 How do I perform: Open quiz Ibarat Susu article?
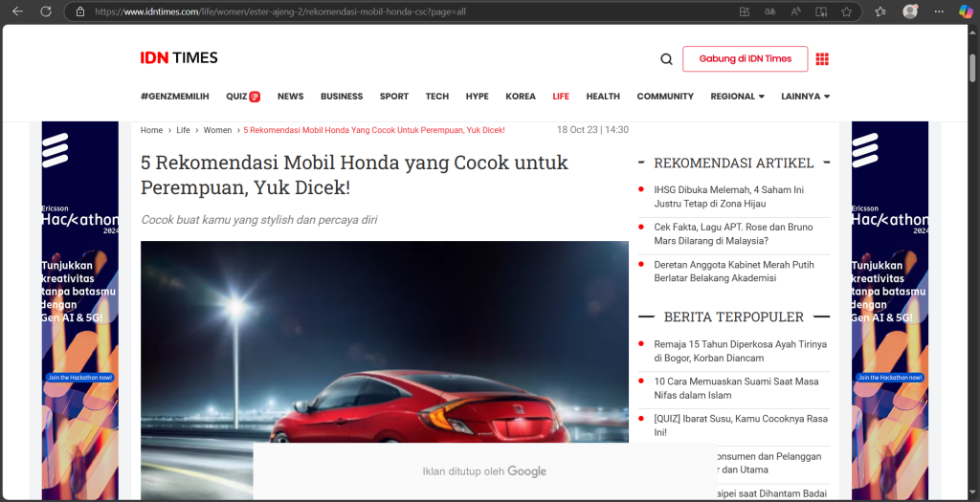tap(741, 426)
